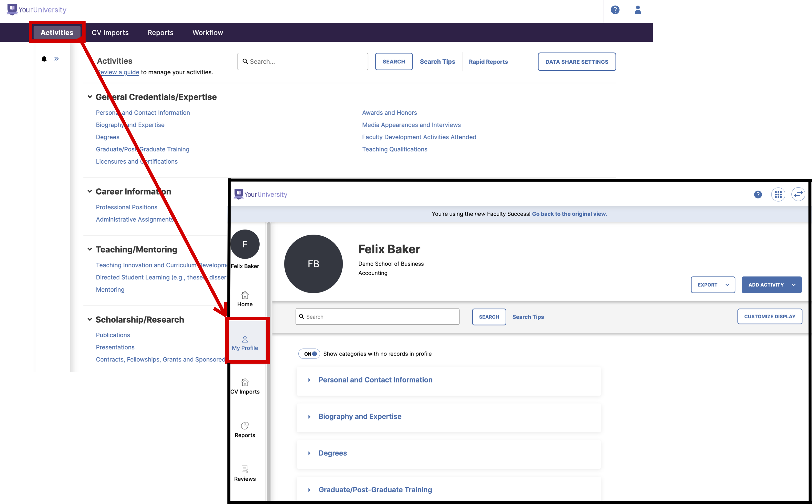
Task: Click the profile search input field
Action: 377,317
